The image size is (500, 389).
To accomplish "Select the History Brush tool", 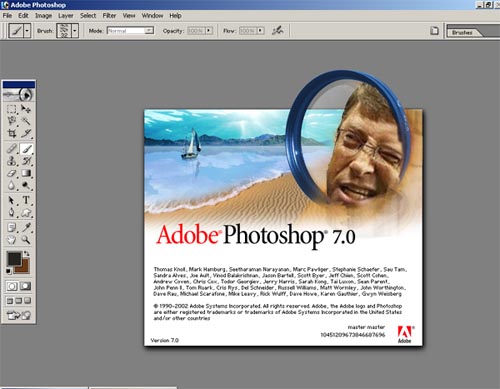I will pos(26,161).
